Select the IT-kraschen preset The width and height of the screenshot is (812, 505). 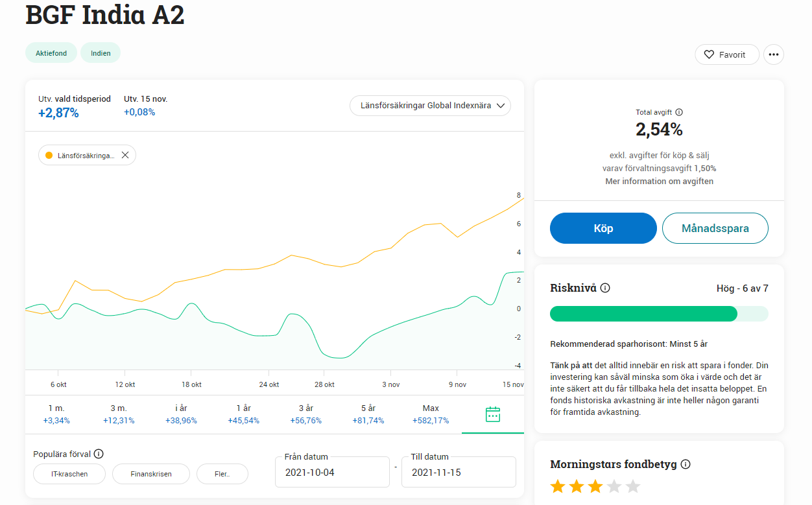[69, 474]
